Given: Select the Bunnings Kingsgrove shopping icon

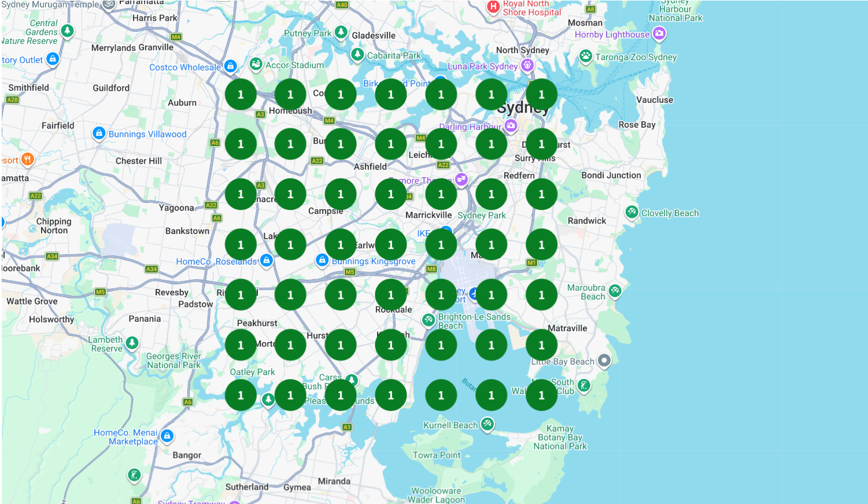Looking at the screenshot, I should pyautogui.click(x=322, y=261).
